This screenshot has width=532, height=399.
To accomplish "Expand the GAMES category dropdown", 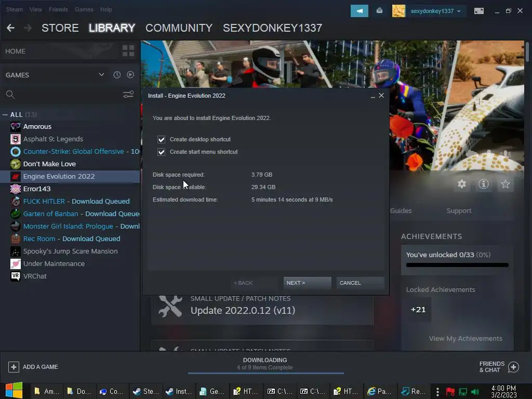I will (x=101, y=75).
